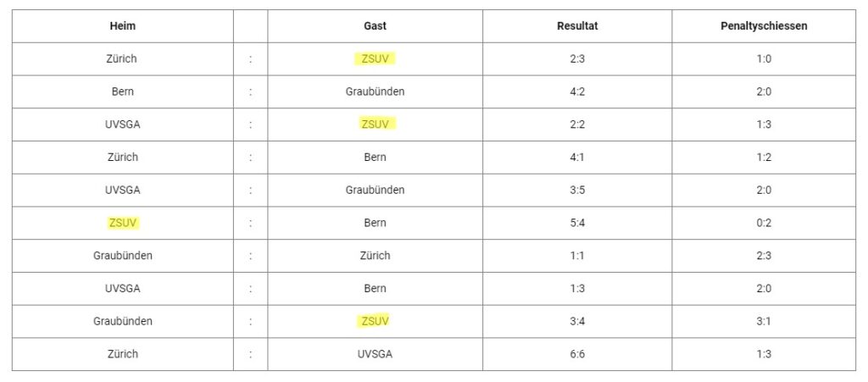Click the Gast column header

pos(375,26)
